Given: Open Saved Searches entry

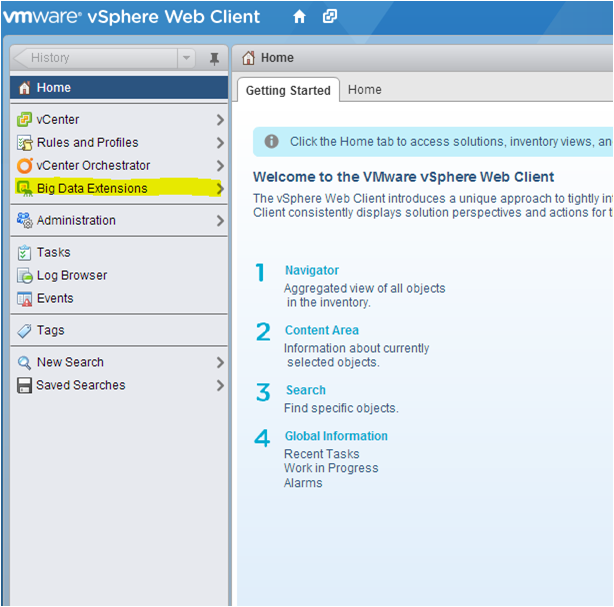Looking at the screenshot, I should 119,385.
